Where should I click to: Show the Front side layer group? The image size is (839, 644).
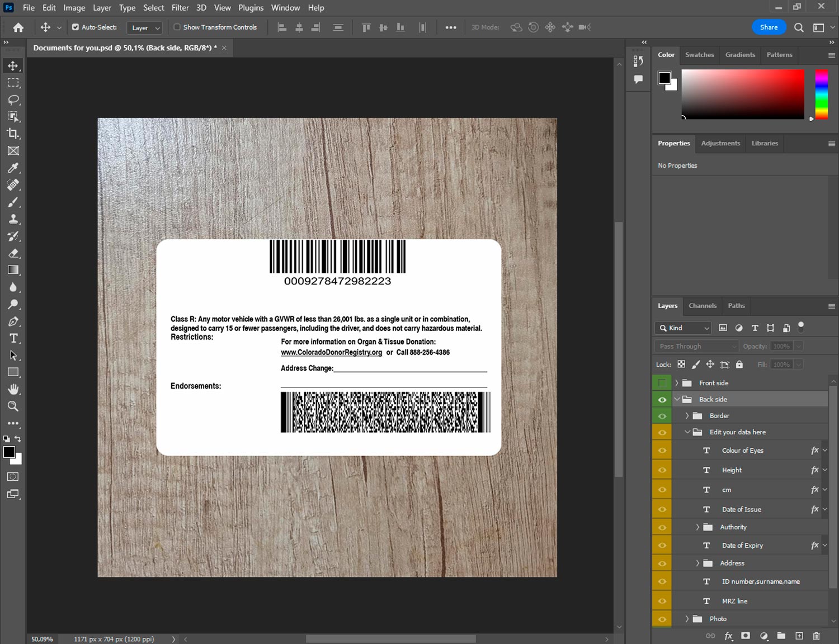pos(662,383)
